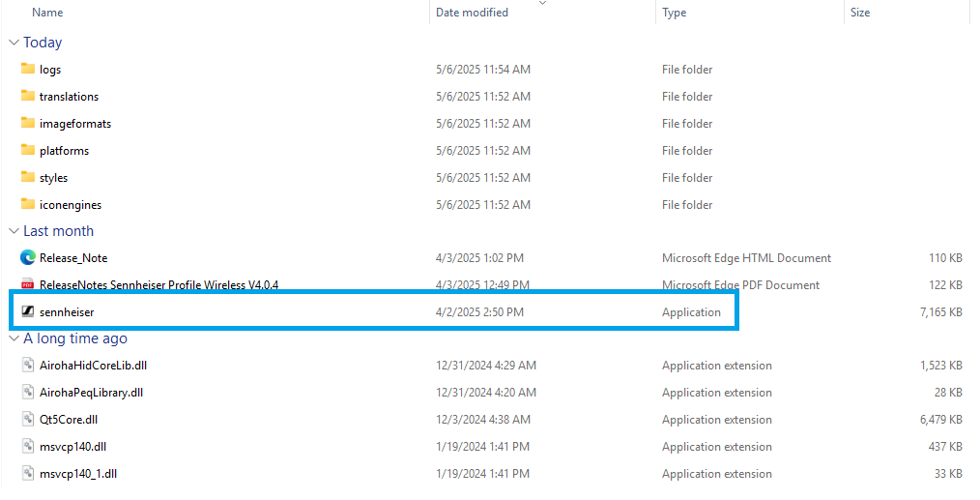Sort files by Size column
Image resolution: width=980 pixels, height=500 pixels.
pos(860,13)
